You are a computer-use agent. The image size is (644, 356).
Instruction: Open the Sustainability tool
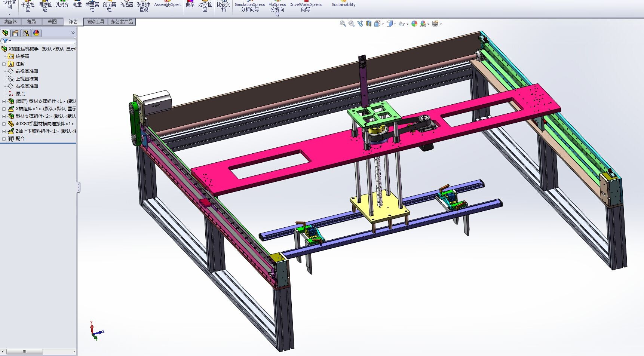point(343,4)
